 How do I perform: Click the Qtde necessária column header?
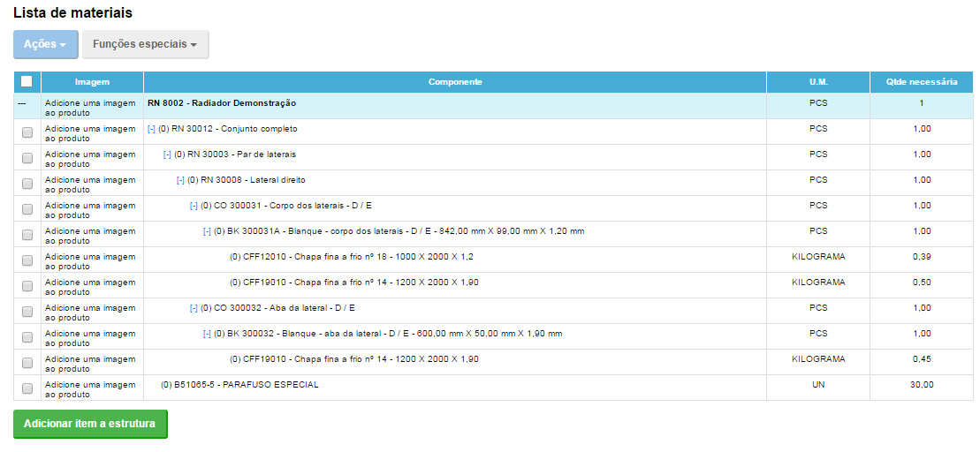click(921, 82)
